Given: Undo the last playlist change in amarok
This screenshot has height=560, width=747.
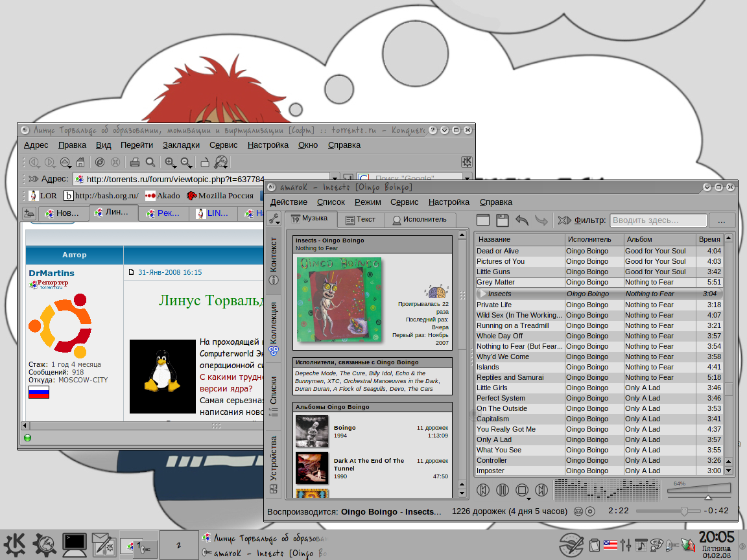Looking at the screenshot, I should 522,220.
